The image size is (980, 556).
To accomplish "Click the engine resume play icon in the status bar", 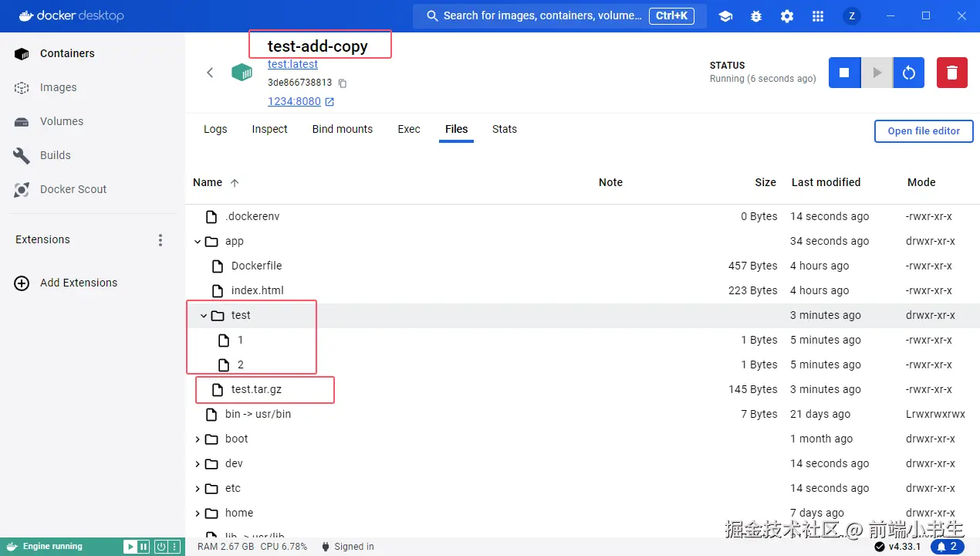I will click(130, 547).
